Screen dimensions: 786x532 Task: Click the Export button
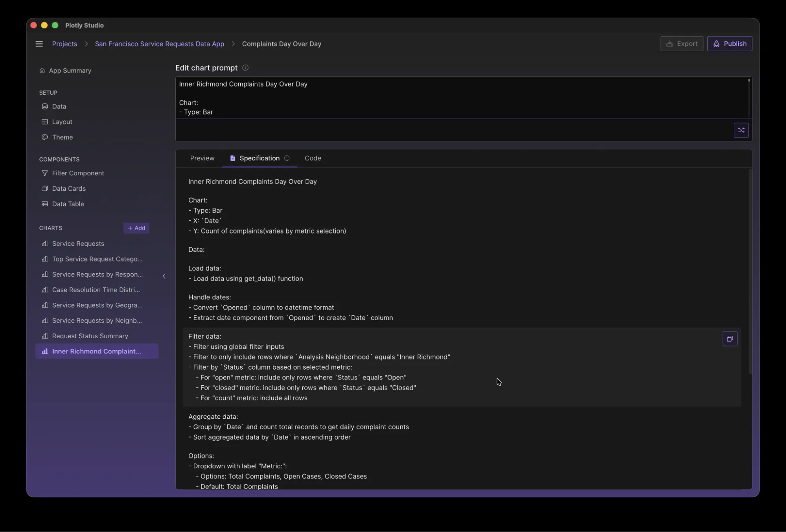682,44
